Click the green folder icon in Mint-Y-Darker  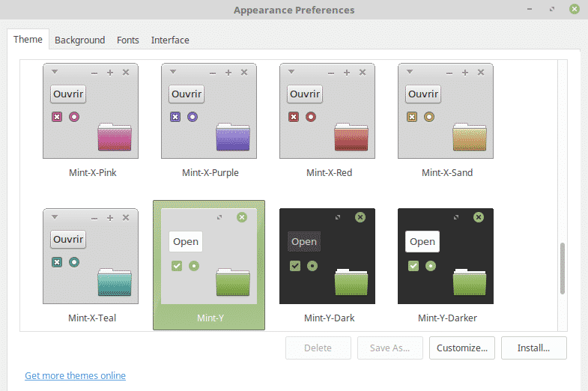pyautogui.click(x=469, y=282)
